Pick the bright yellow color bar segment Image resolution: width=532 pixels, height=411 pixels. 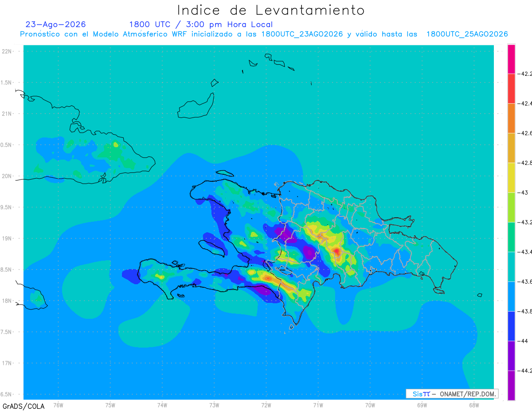tap(511, 177)
